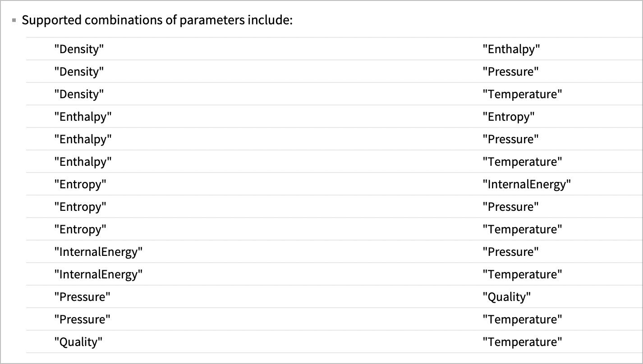Click "Temperature" in the row starting with "Density"
The height and width of the screenshot is (364, 643).
pyautogui.click(x=522, y=94)
